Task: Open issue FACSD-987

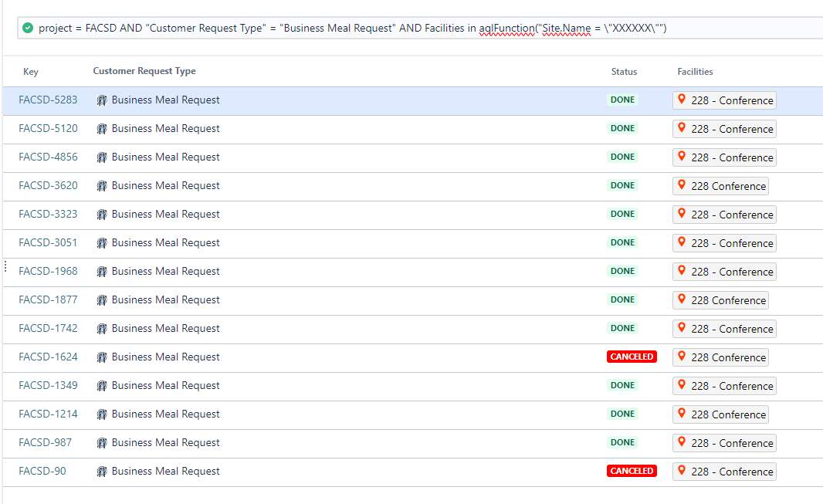Action: point(45,442)
